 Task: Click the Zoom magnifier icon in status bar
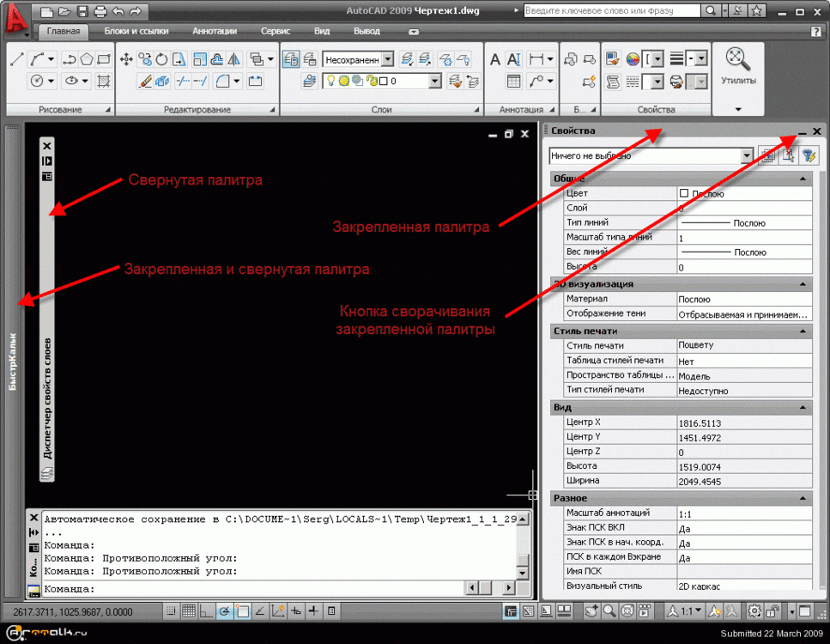(609, 611)
